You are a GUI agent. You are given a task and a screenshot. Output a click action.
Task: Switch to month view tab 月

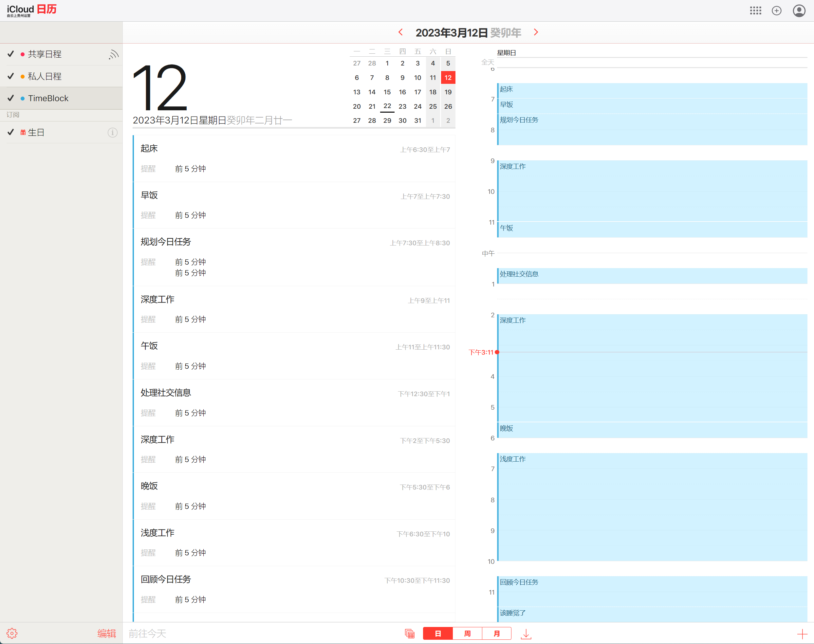pos(496,634)
